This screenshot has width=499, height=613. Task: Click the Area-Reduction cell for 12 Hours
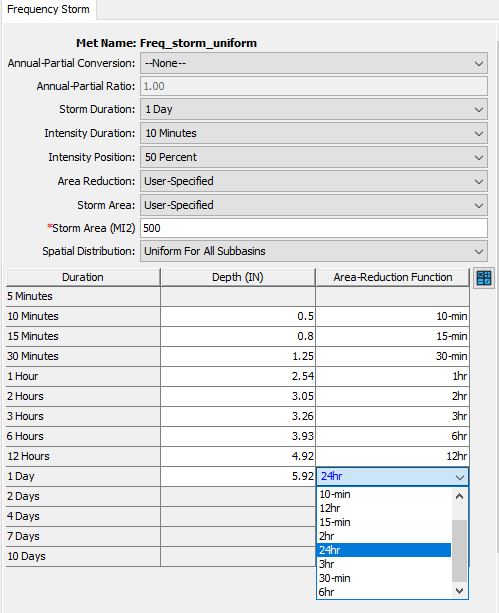(x=393, y=456)
